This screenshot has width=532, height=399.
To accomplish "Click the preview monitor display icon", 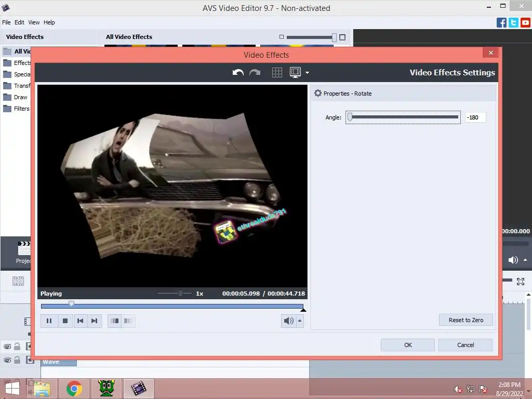I will point(295,73).
